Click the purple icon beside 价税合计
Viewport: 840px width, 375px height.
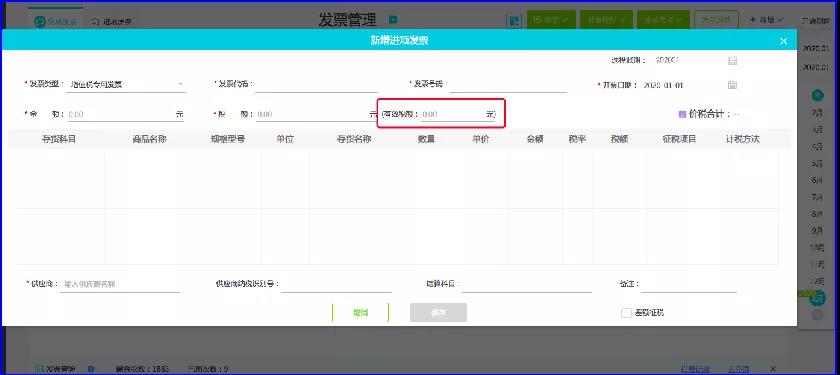point(682,114)
